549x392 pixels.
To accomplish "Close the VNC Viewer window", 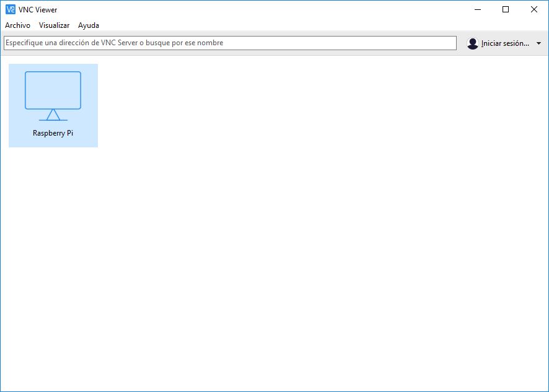I will click(x=534, y=9).
